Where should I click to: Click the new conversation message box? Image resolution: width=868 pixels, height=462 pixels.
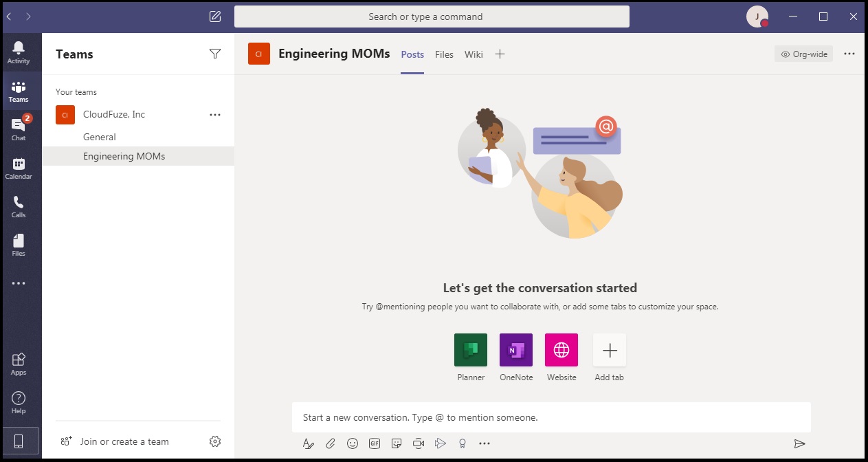pos(551,417)
